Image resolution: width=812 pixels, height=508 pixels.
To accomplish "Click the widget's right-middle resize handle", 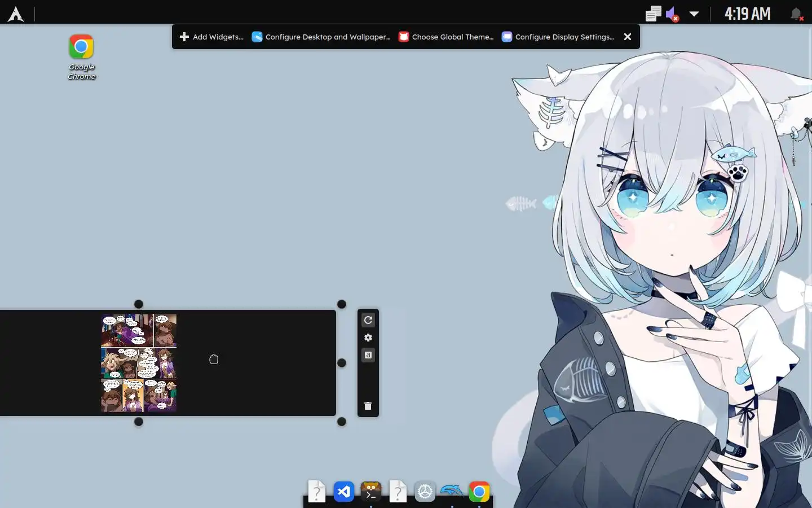I will 342,363.
